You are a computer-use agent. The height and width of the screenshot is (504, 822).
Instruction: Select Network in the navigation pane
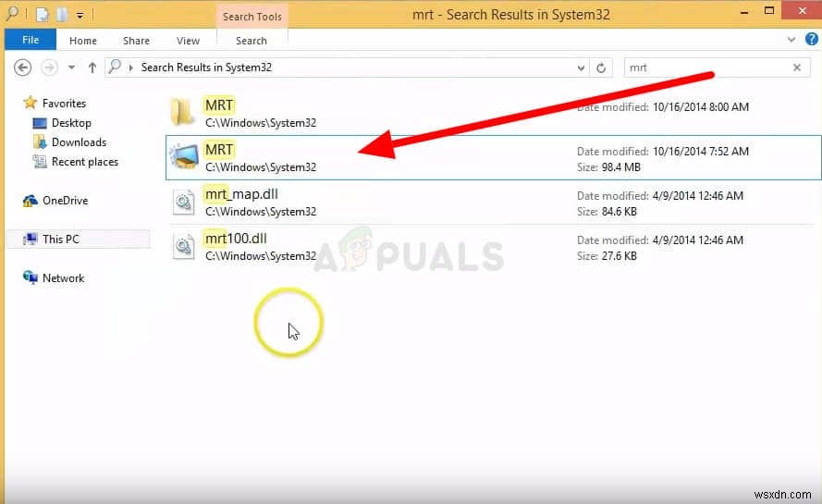[64, 278]
